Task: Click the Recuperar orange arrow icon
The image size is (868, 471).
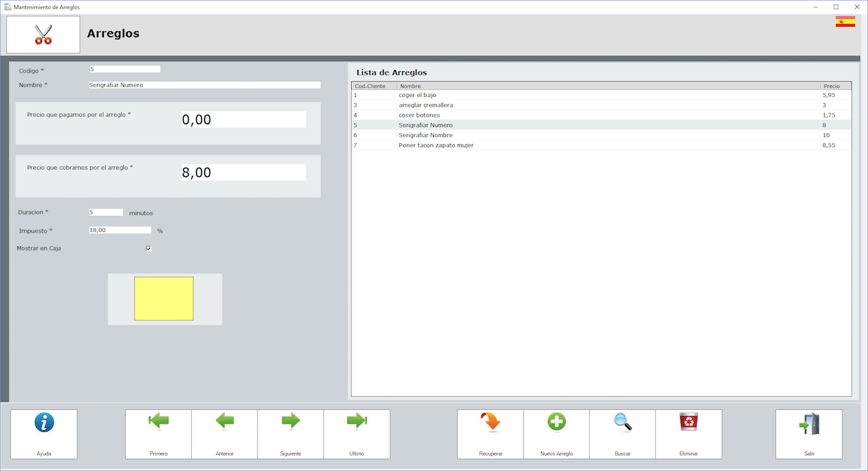Action: (490, 422)
